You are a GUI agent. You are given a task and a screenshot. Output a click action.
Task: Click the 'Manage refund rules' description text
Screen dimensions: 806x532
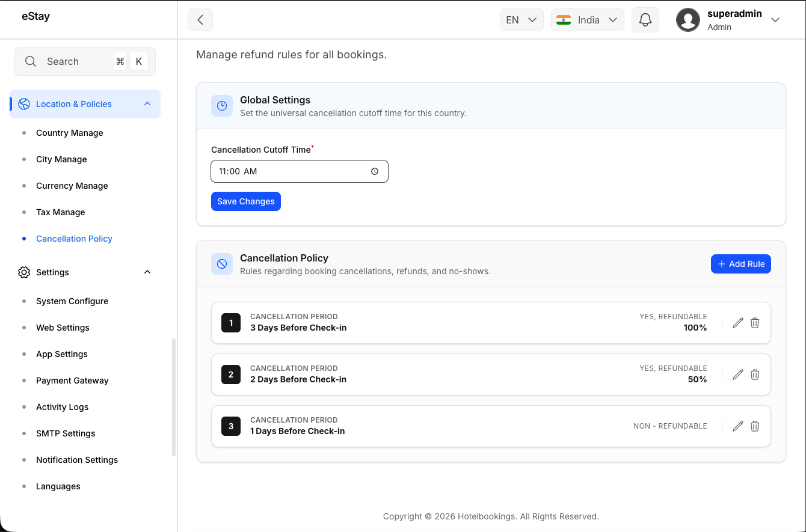tap(291, 55)
